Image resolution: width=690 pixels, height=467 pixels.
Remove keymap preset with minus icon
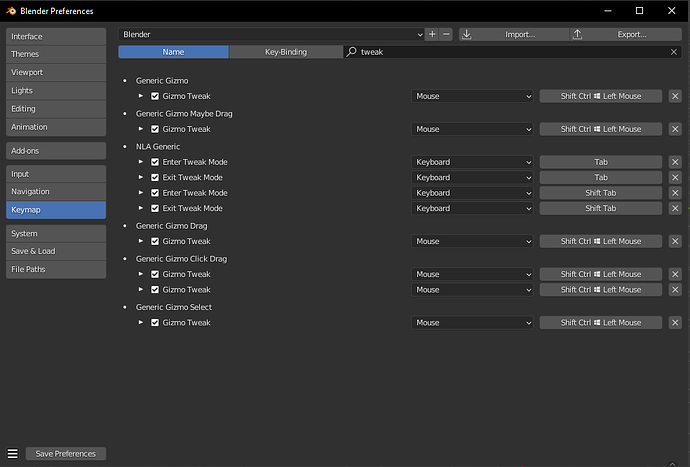(x=446, y=34)
